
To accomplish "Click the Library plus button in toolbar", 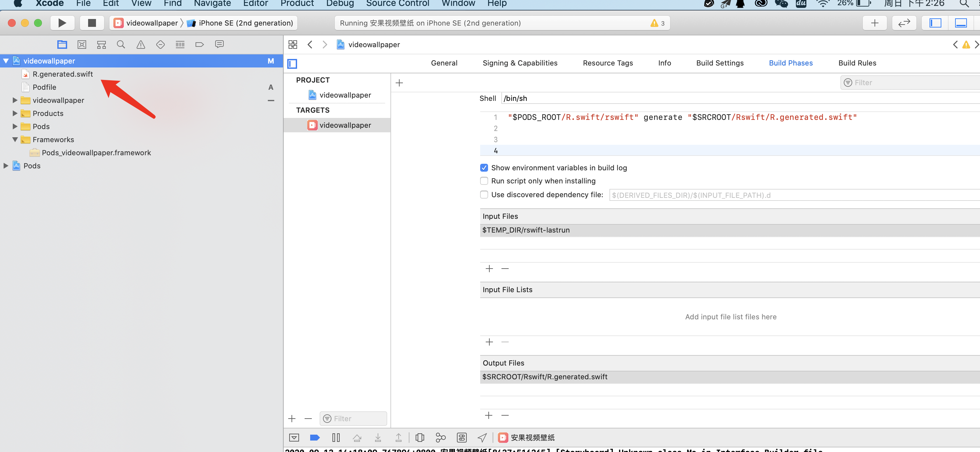I will [874, 23].
